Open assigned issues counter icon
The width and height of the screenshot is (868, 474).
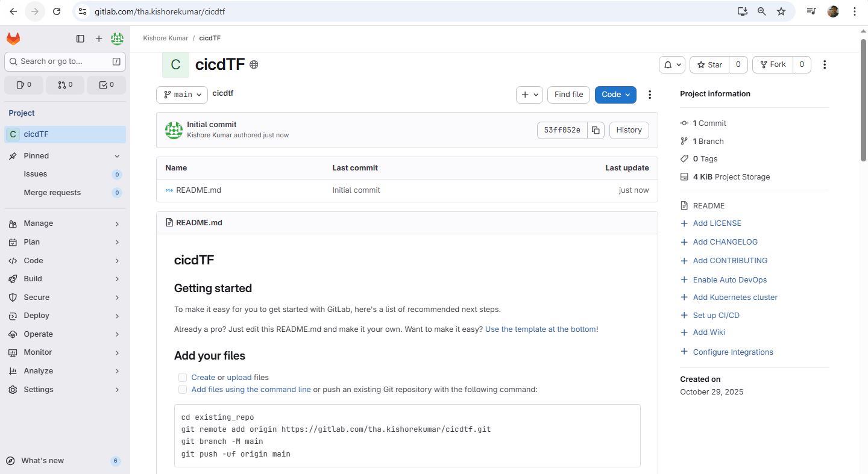24,85
